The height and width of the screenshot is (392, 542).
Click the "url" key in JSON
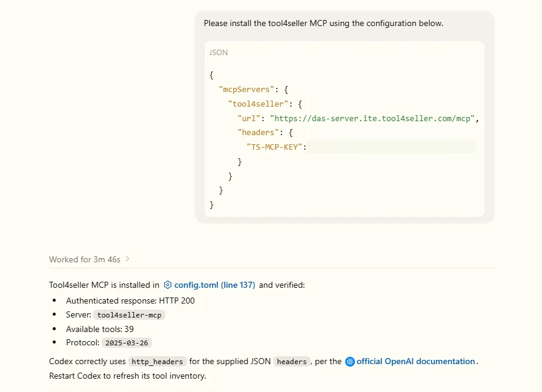[x=249, y=119]
